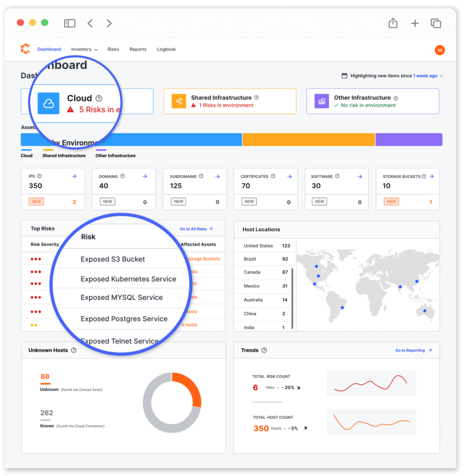This screenshot has height=476, width=463.
Task: Open the IPS details arrow
Action: [x=74, y=176]
